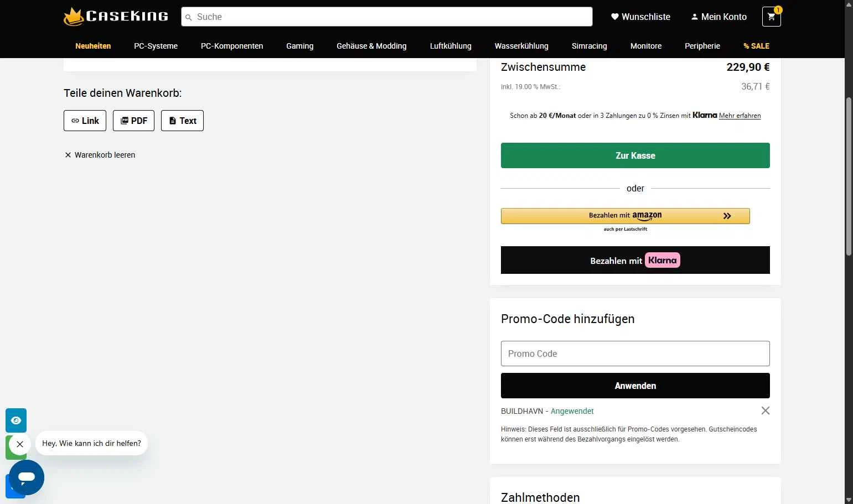Open Peripherie menu
The height and width of the screenshot is (504, 853).
point(702,46)
